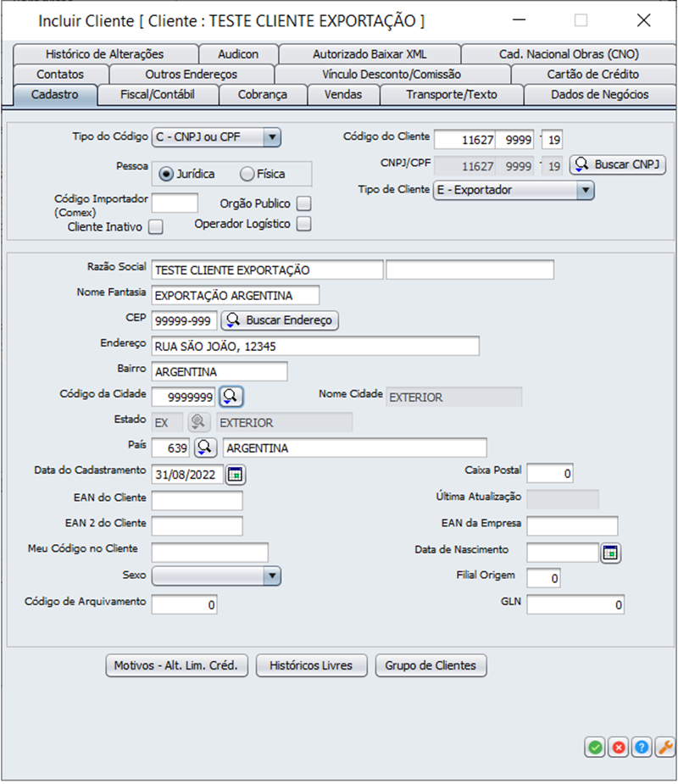Enable the Orgão Publico checkbox
Screen dimensions: 678x784
click(x=304, y=203)
